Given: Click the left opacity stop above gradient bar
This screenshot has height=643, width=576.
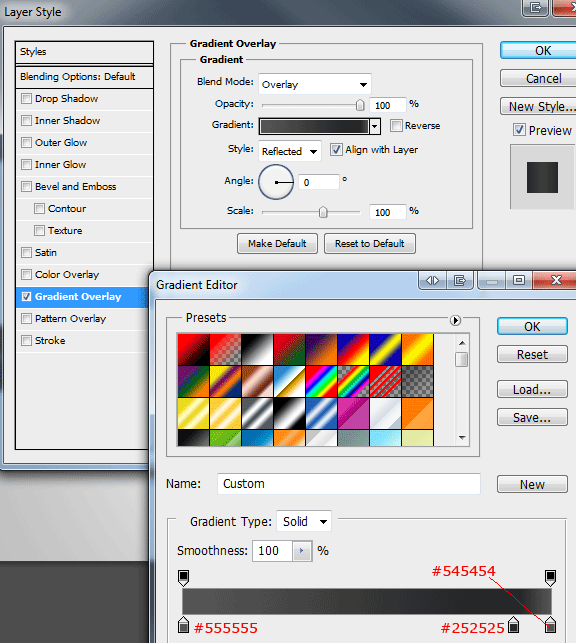Looking at the screenshot, I should pyautogui.click(x=184, y=577).
